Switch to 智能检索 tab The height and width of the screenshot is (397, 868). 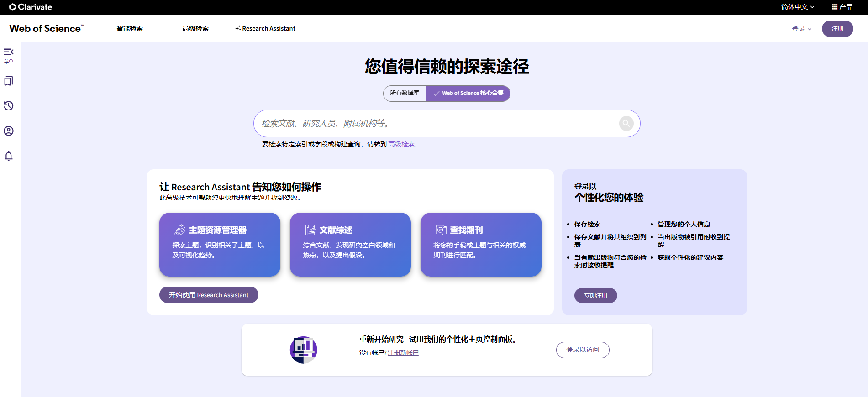pyautogui.click(x=130, y=28)
